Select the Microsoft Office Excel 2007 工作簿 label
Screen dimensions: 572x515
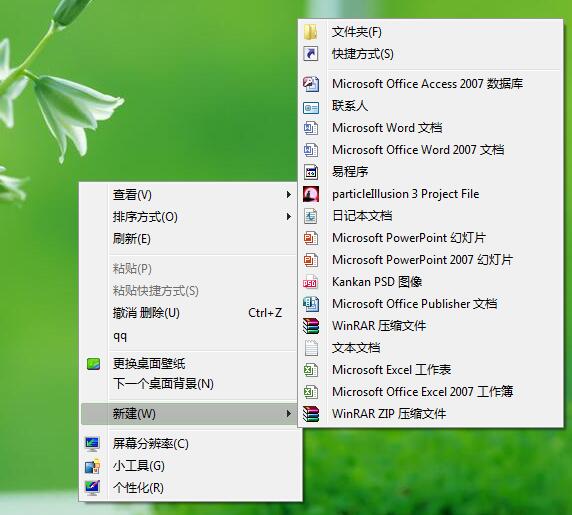click(423, 392)
